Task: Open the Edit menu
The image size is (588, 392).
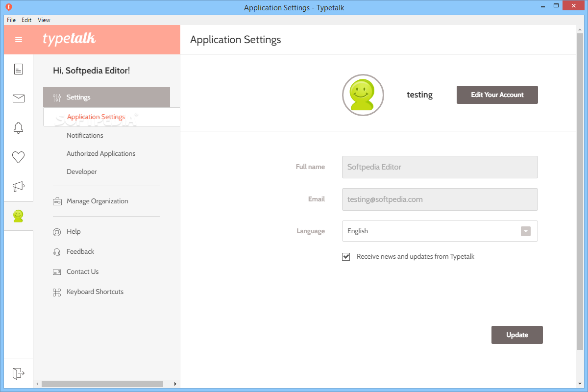Action: [26, 20]
